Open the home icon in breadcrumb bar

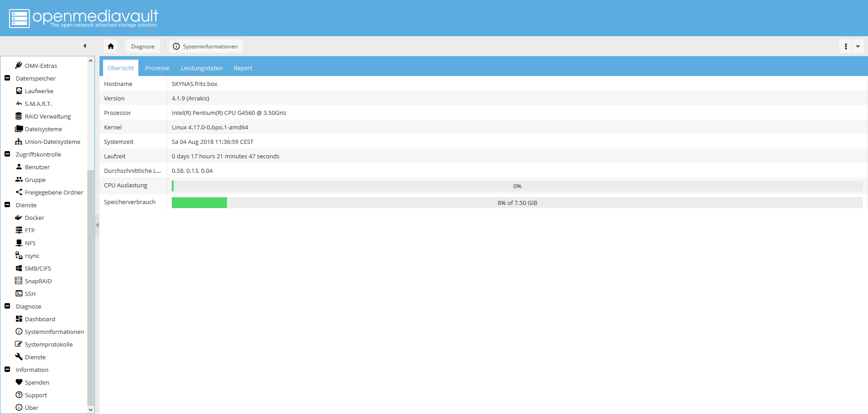[111, 46]
